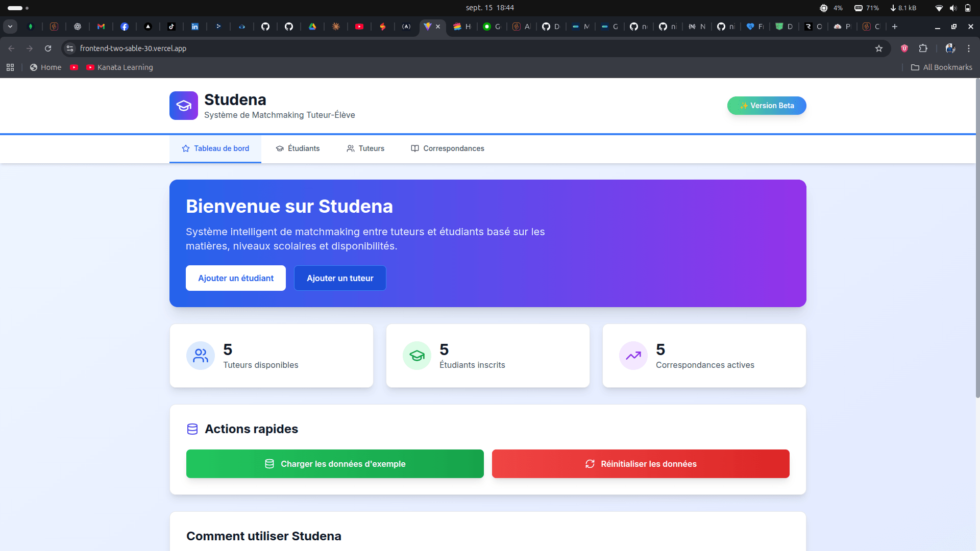Viewport: 980px width, 551px height.
Task: Click inside the address bar
Action: click(255, 48)
